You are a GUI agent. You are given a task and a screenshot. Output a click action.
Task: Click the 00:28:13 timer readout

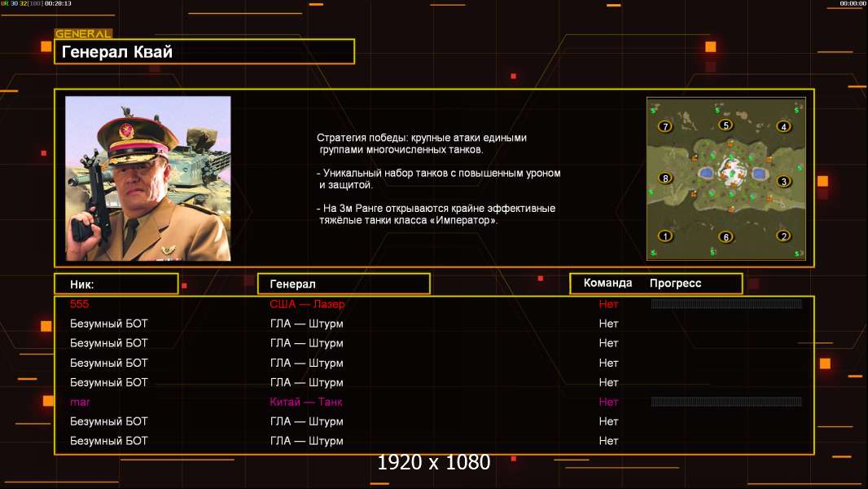[x=58, y=3]
